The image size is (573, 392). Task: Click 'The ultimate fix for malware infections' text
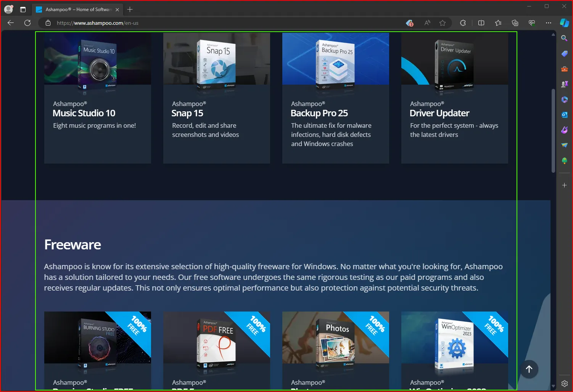[x=331, y=135]
